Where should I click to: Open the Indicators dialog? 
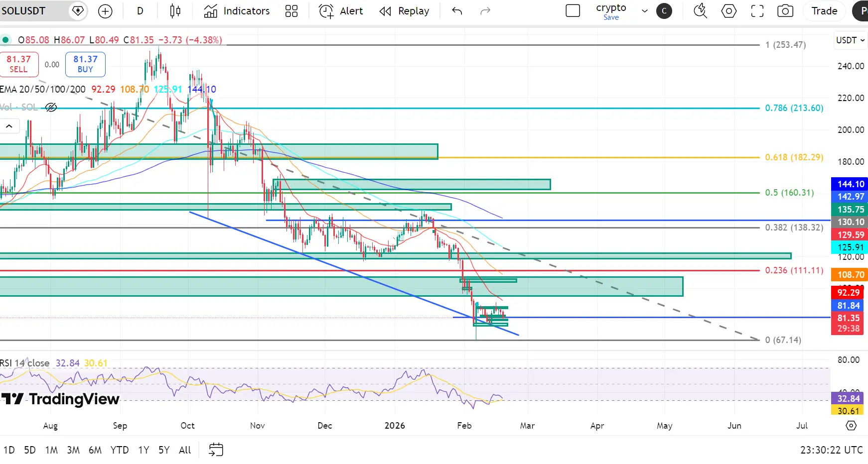pyautogui.click(x=237, y=11)
